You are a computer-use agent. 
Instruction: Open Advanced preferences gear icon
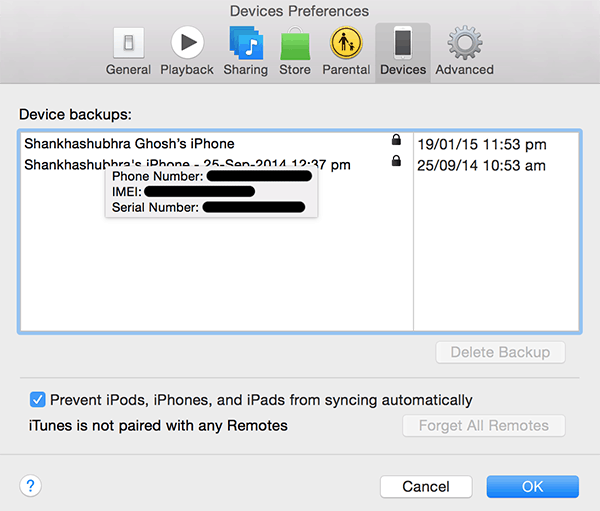click(x=465, y=42)
